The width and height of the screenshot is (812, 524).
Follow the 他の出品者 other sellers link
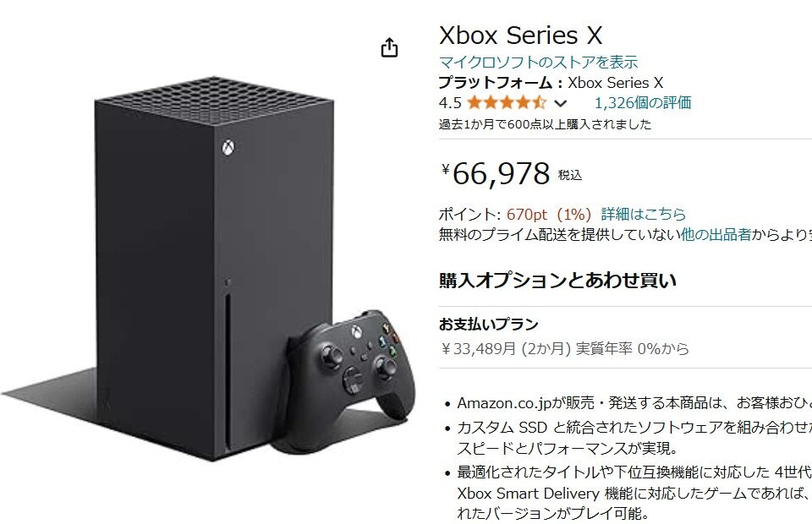click(716, 234)
